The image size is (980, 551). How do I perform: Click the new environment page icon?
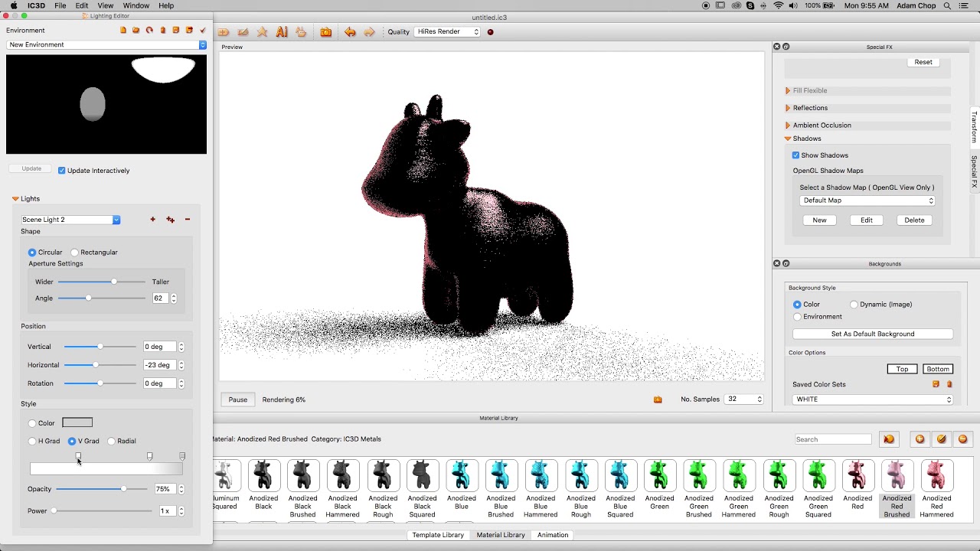[122, 31]
